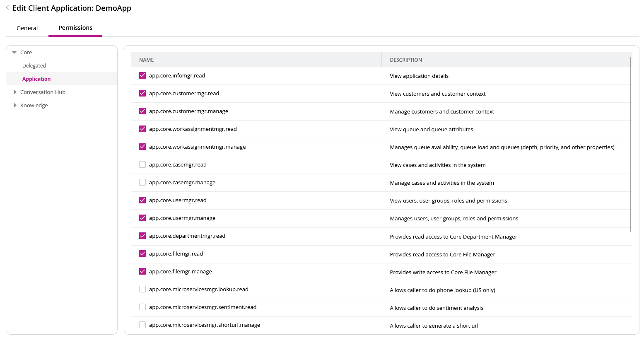Viewport: 644px width, 338px height.
Task: Enable app.core.microservicesmgr.lookup.read checkbox
Action: [x=142, y=289]
